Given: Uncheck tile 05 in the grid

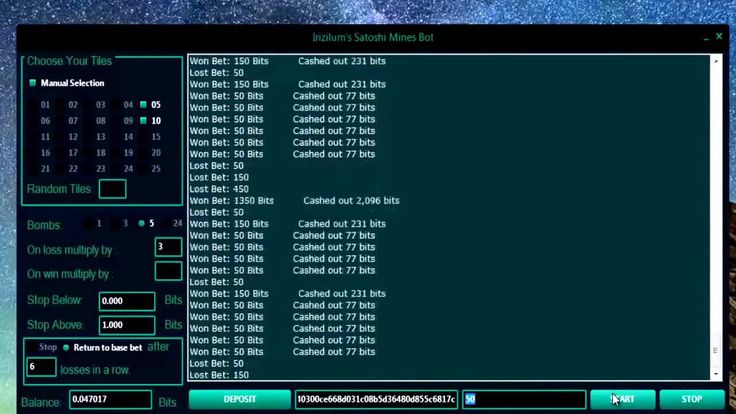Looking at the screenshot, I should point(144,104).
